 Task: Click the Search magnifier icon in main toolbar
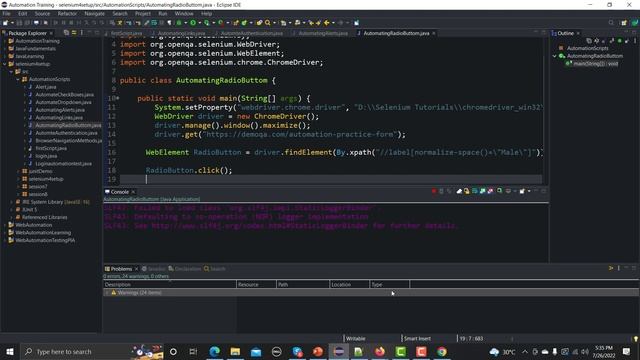tap(267, 23)
